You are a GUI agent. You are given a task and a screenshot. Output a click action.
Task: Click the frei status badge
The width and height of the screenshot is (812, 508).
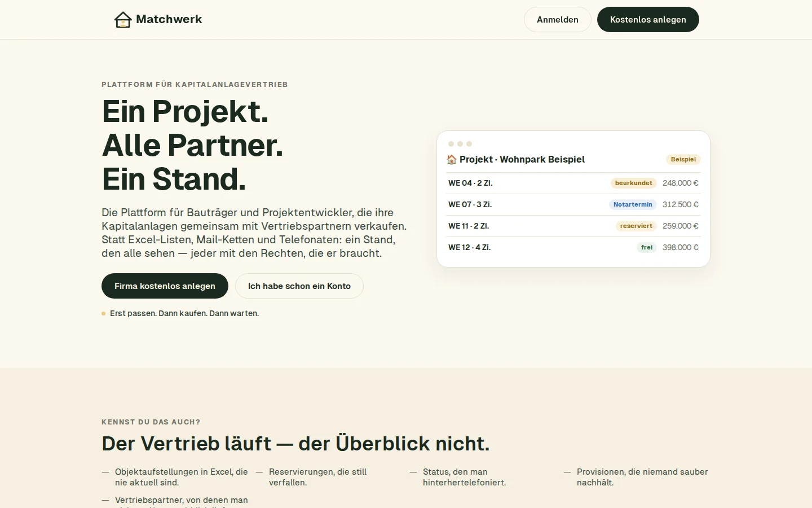pyautogui.click(x=647, y=247)
